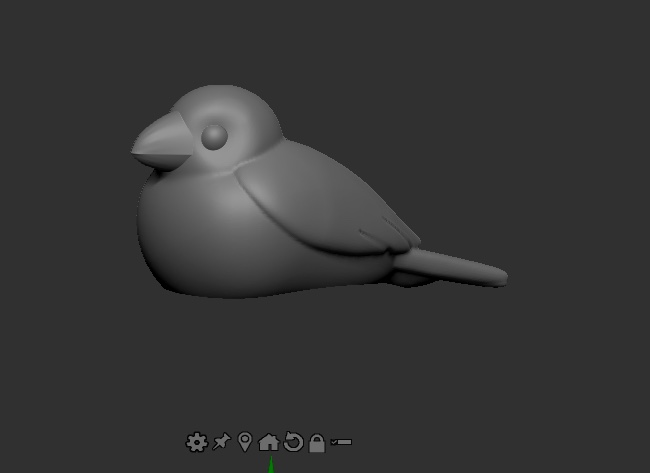650x473 pixels.
Task: Click the bird model's beak
Action: click(x=157, y=143)
